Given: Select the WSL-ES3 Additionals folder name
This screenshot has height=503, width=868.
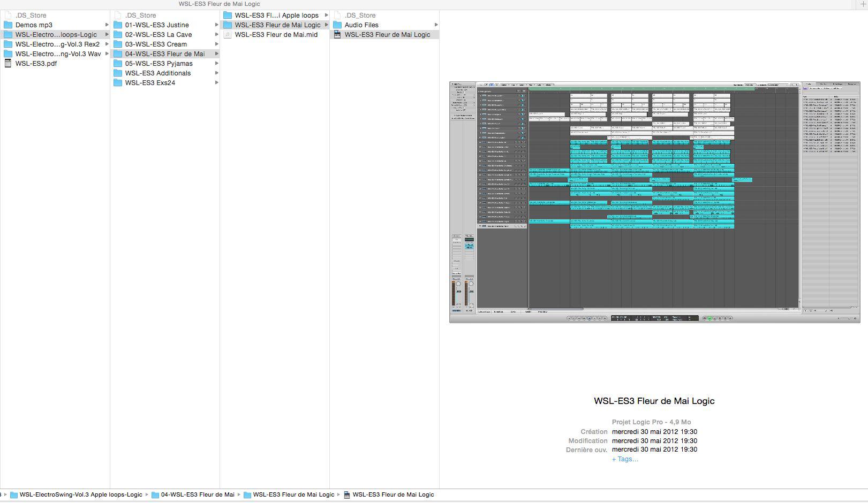Looking at the screenshot, I should coord(158,73).
